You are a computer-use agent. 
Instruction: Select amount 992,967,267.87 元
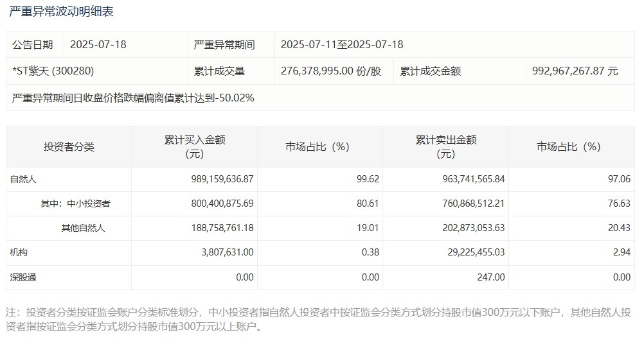(x=575, y=71)
